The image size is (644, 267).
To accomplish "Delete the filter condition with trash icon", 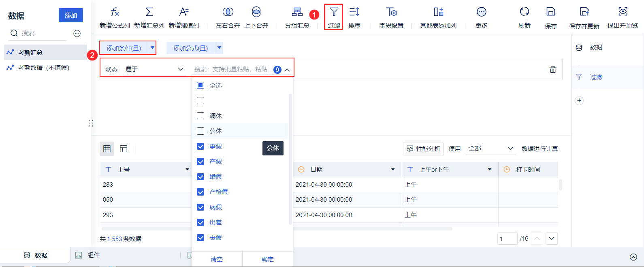I will (x=552, y=69).
